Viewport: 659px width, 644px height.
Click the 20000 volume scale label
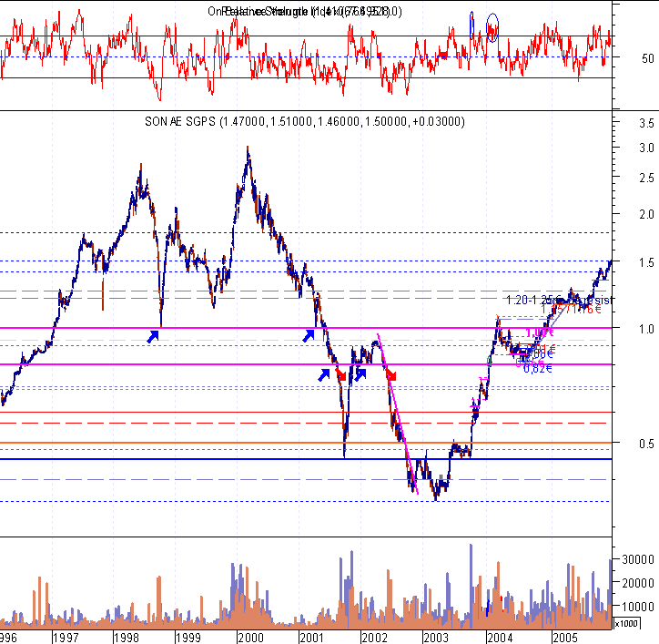click(638, 583)
